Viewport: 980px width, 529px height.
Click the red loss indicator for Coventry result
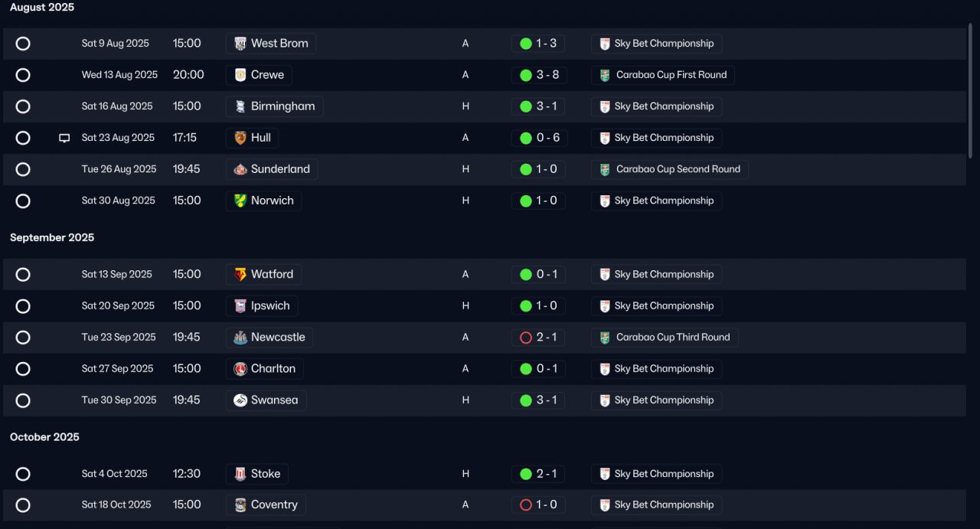(526, 505)
